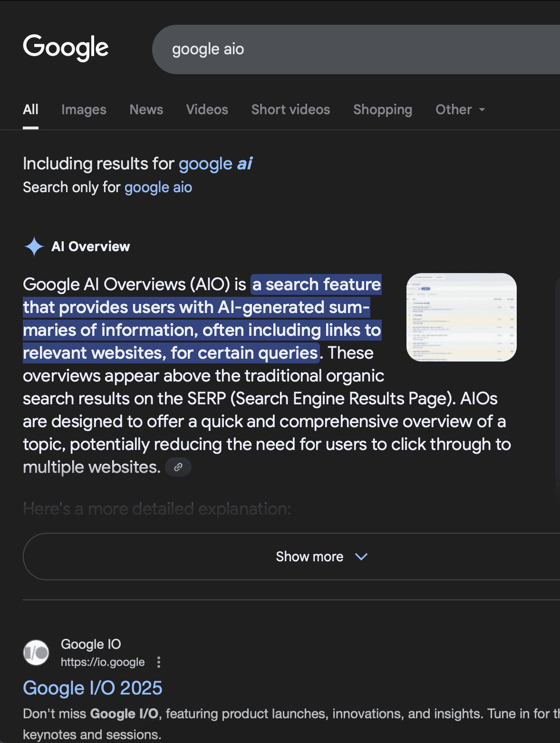
Task: Search only for 'google aio' link
Action: click(x=158, y=187)
